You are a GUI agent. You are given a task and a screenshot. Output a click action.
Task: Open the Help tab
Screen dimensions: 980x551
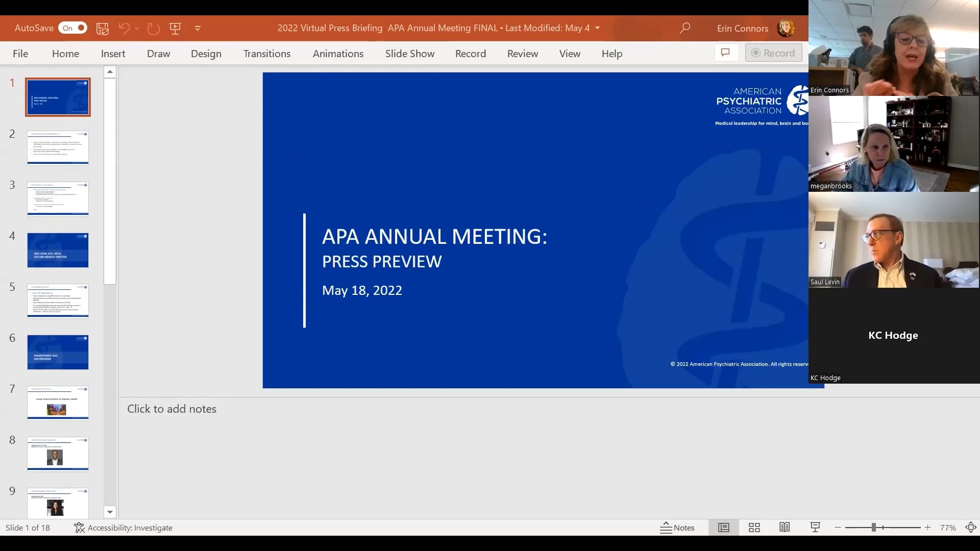pyautogui.click(x=611, y=54)
